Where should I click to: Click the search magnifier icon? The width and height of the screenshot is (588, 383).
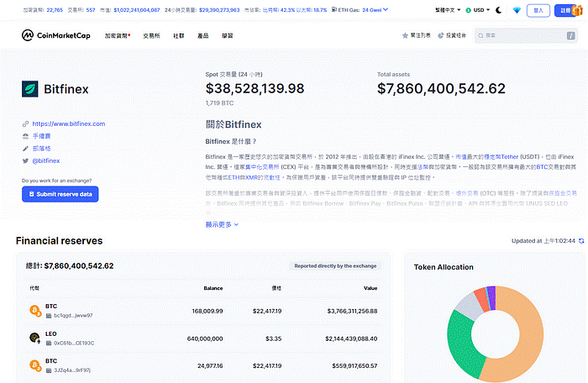(x=480, y=35)
